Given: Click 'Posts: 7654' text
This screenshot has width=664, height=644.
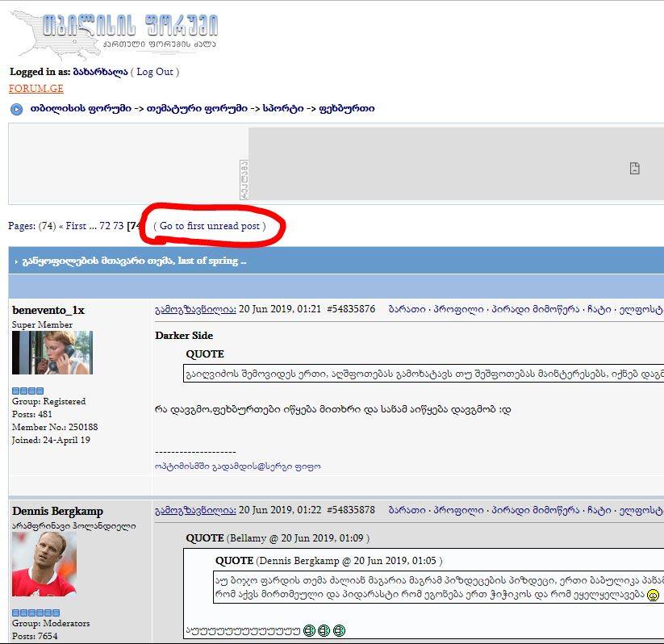Looking at the screenshot, I should click(35, 637).
